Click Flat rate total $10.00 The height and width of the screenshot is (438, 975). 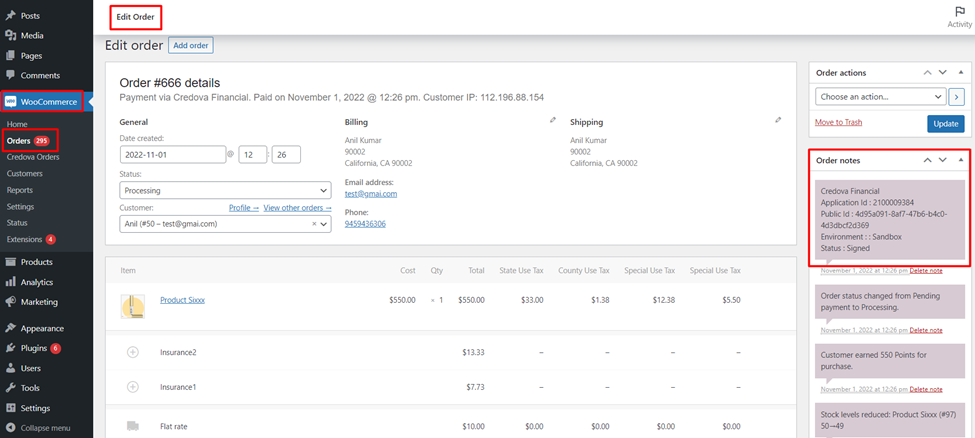tap(473, 426)
